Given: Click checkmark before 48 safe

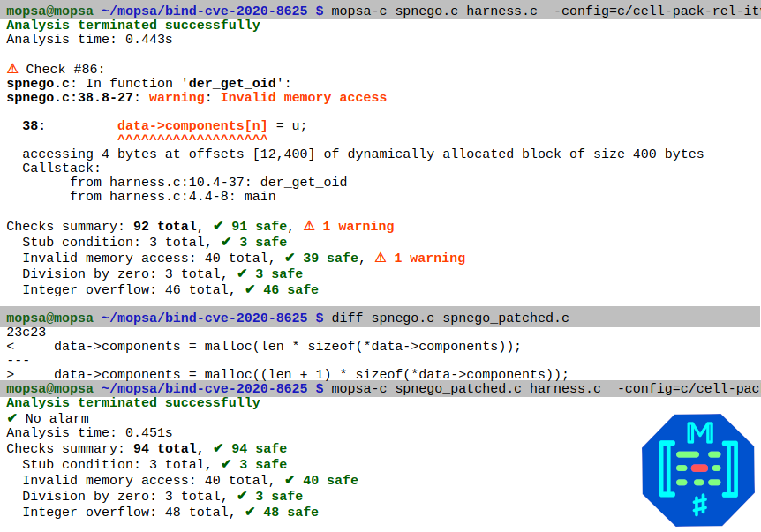Looking at the screenshot, I should point(250,512).
